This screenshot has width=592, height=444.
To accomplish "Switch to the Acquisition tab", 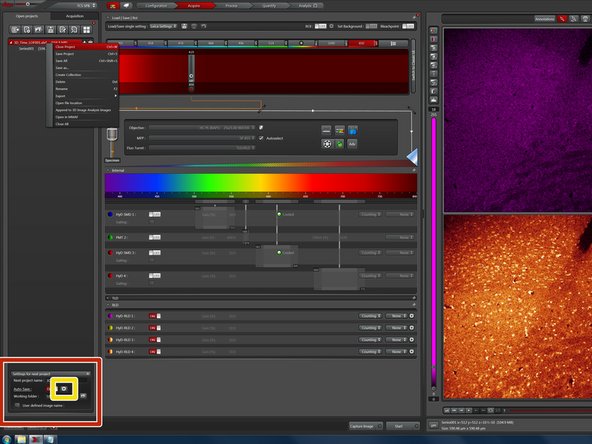I will coord(75,16).
